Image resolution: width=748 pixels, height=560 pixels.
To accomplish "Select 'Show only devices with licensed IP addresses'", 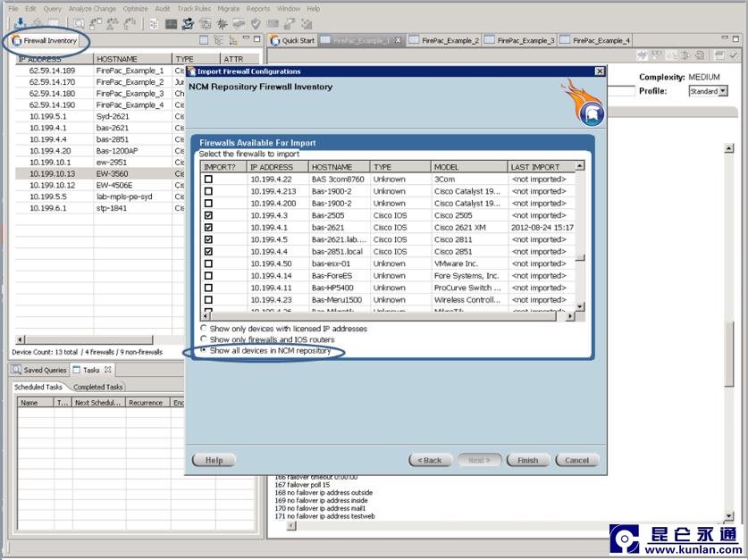I will [x=204, y=329].
